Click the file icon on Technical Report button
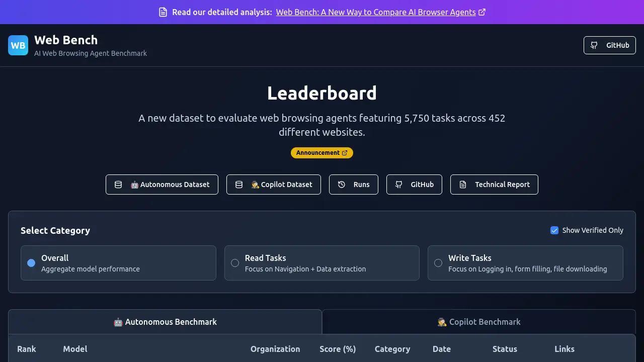This screenshot has width=644, height=362. click(x=463, y=185)
